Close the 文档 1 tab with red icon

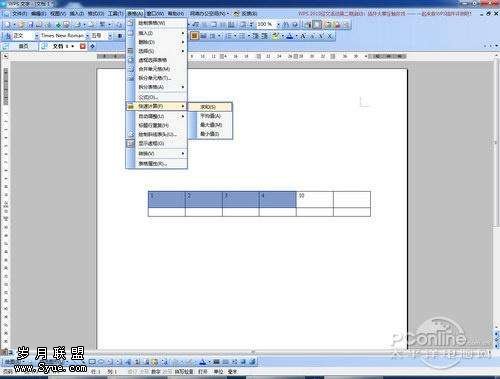tap(83, 46)
